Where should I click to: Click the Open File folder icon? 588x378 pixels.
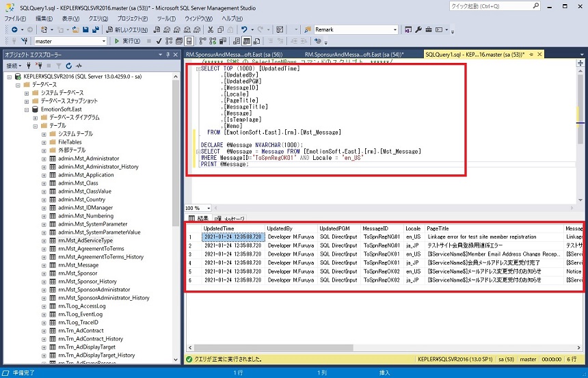(x=75, y=29)
